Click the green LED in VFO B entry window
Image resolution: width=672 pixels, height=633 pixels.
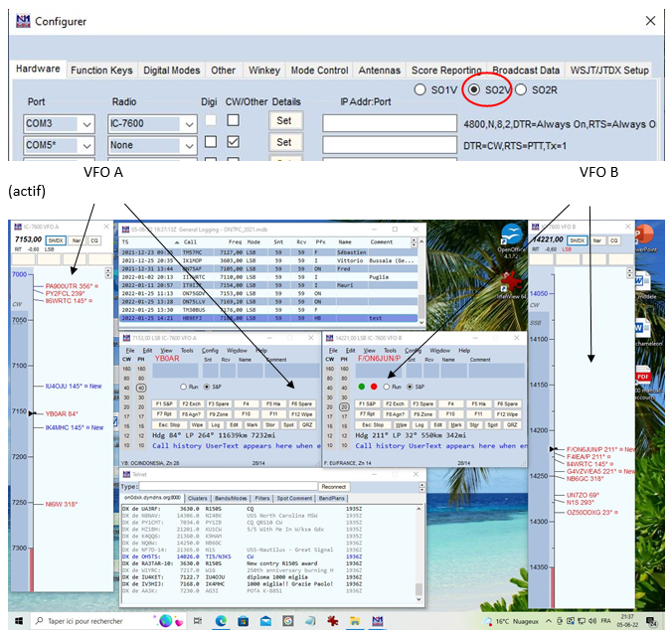pyautogui.click(x=362, y=387)
